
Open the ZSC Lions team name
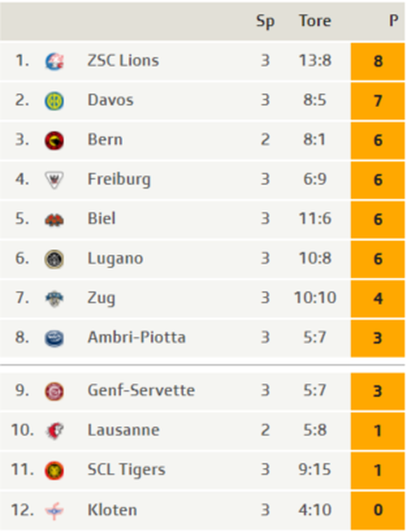click(x=123, y=61)
